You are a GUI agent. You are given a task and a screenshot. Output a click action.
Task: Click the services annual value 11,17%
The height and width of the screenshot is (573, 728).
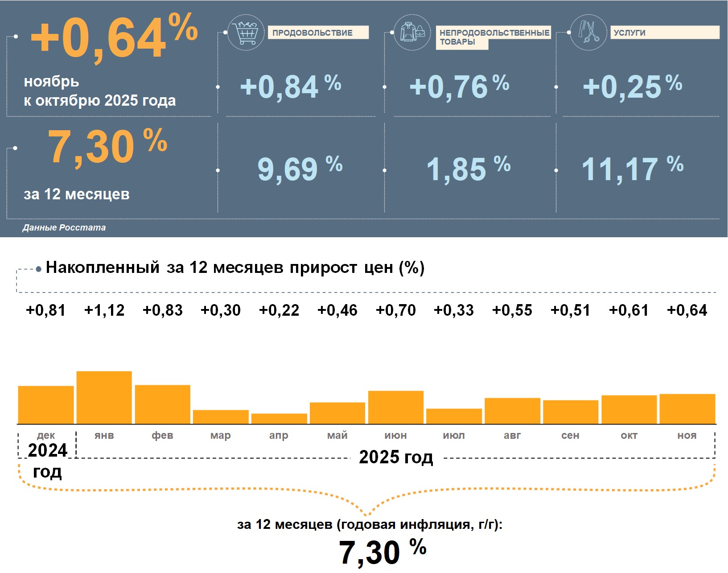point(632,169)
